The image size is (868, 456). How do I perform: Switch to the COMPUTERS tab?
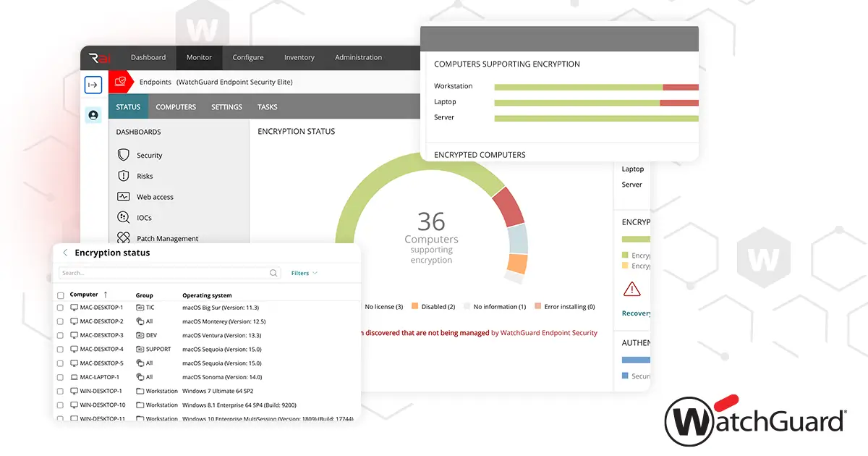tap(176, 106)
